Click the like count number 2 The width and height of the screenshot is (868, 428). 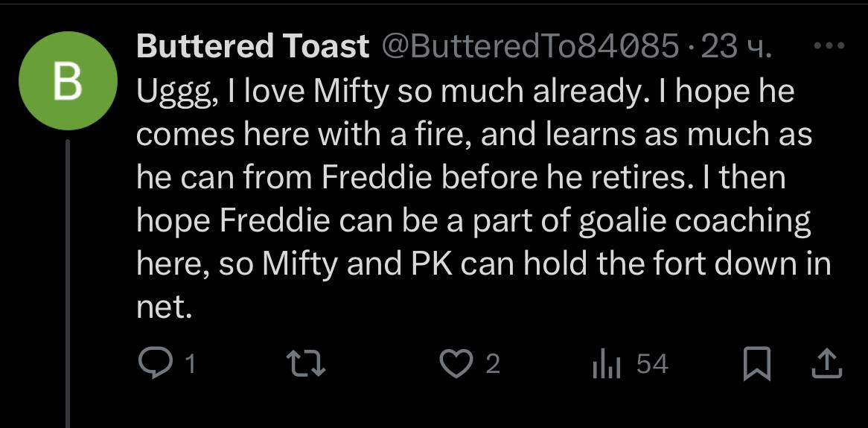[492, 364]
